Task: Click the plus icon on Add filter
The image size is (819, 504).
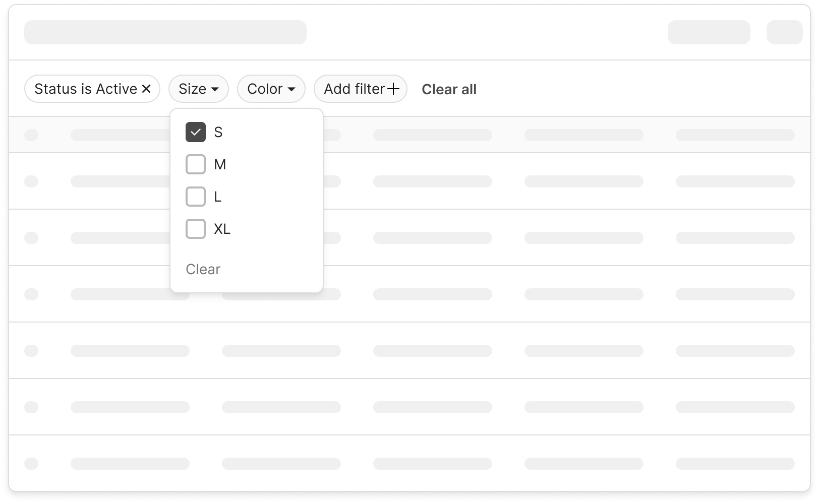Action: coord(393,89)
